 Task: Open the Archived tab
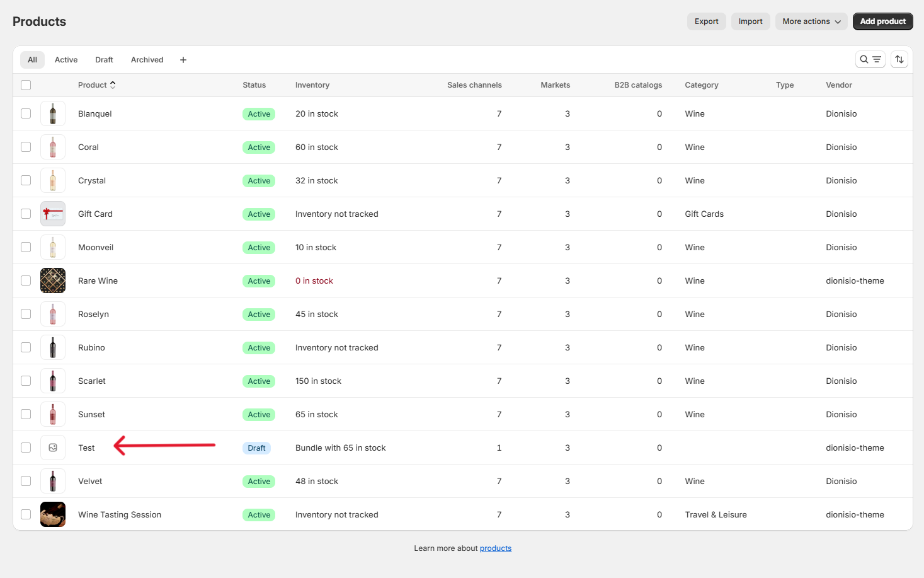click(x=147, y=60)
